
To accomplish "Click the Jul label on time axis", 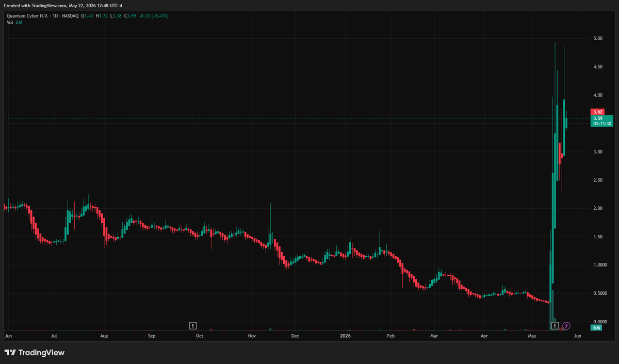I will click(54, 336).
